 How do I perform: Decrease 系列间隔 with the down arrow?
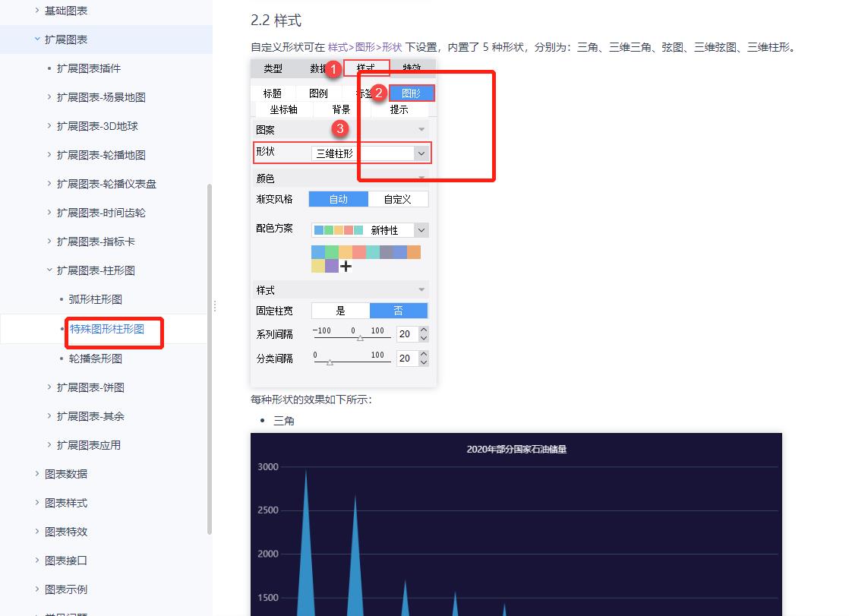(424, 339)
